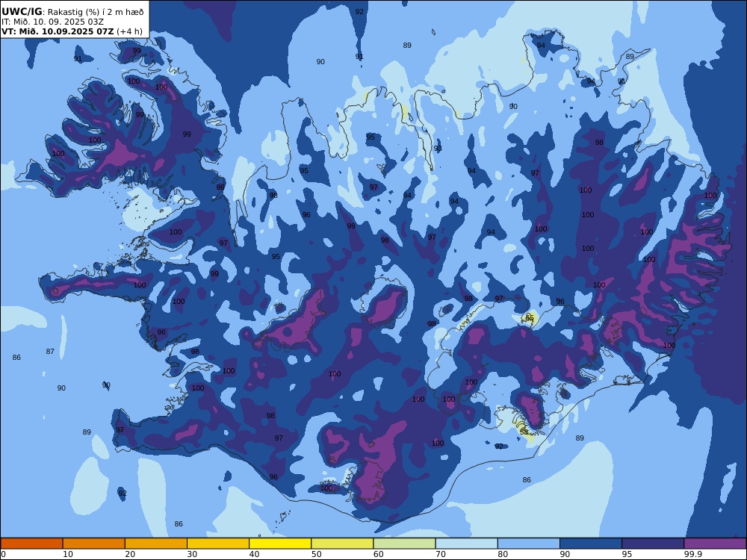747x560 pixels.
Task: Click the 70–80 pale blue legend block
Action: click(x=466, y=544)
